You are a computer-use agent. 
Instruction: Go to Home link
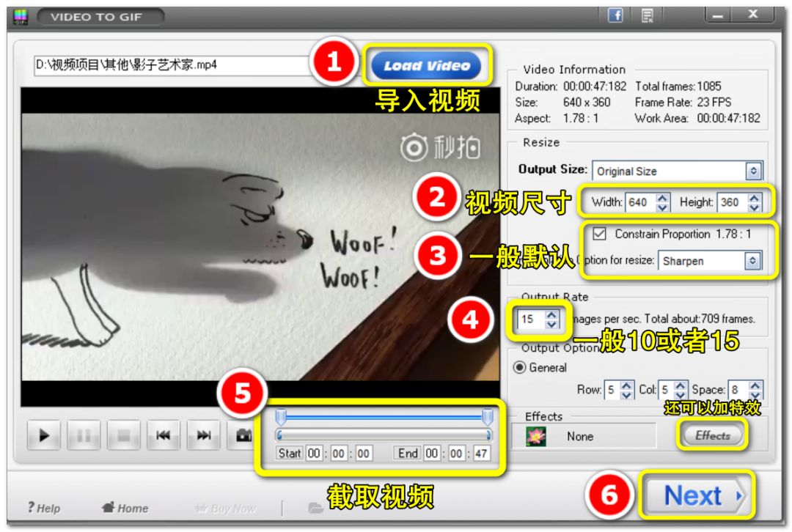[125, 508]
